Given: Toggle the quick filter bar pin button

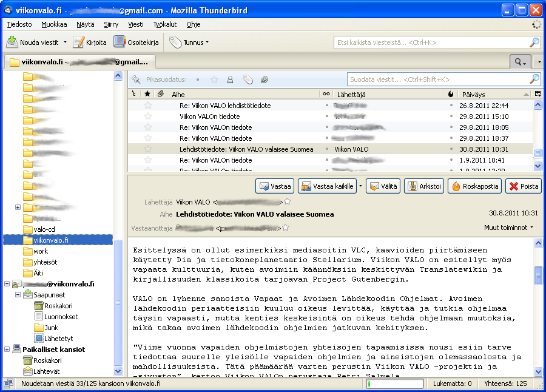Looking at the screenshot, I should [x=136, y=79].
